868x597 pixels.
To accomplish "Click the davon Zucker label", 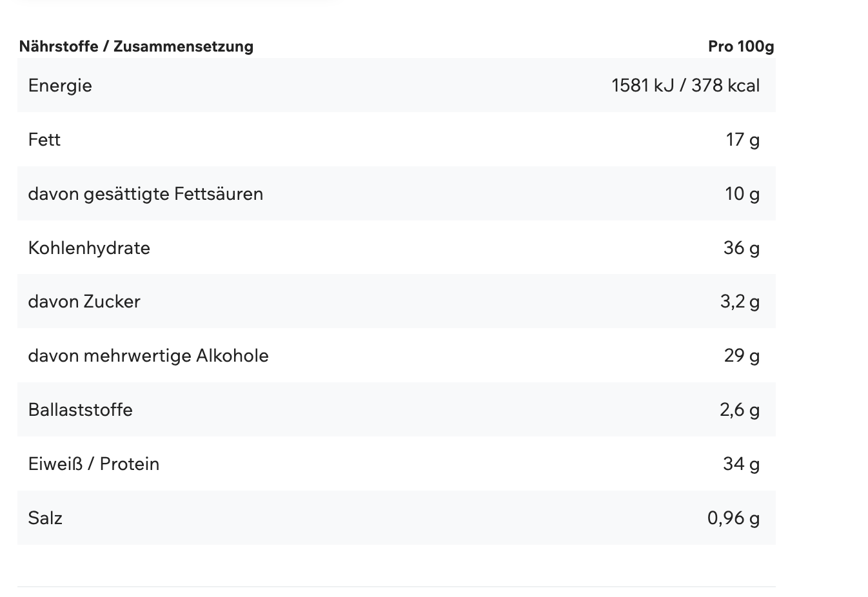I will click(84, 302).
